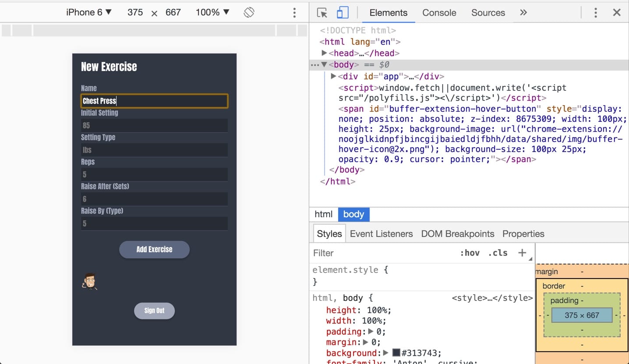Collapse the body element node
This screenshot has height=364, width=629.
[x=324, y=64]
